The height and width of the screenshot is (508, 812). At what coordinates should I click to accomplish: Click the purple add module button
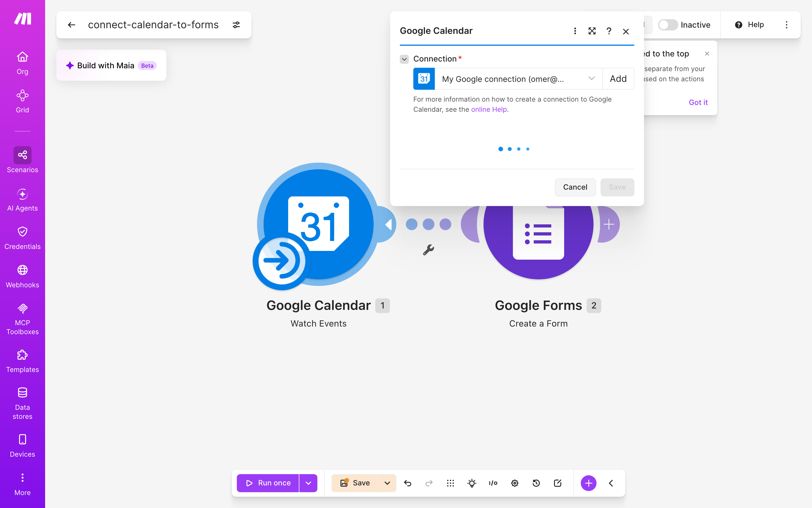(x=588, y=483)
